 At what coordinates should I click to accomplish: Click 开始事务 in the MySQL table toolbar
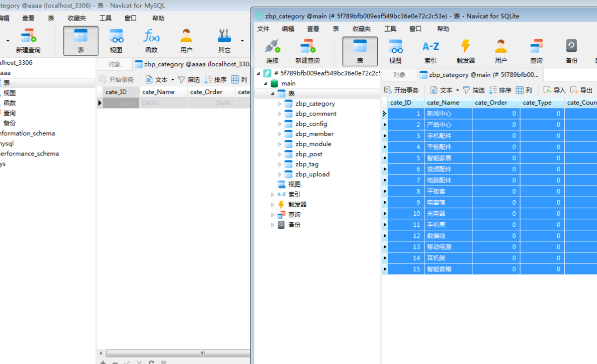(x=117, y=79)
